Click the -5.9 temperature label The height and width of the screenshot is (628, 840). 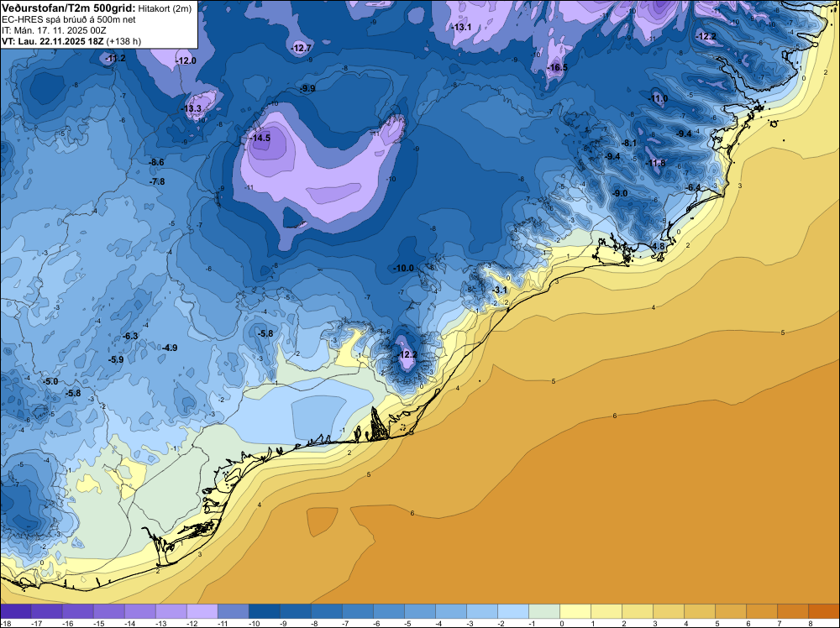coord(116,360)
